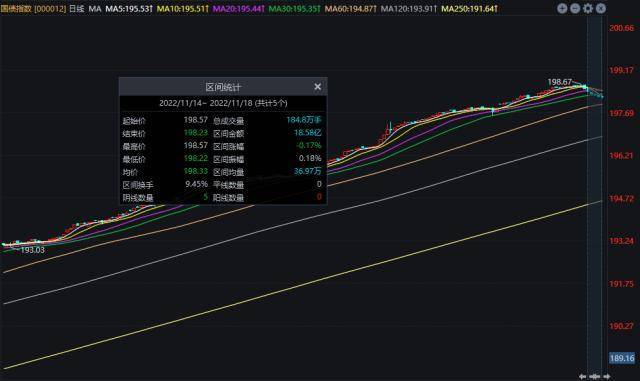Click the 平线数量 value 0
The image size is (640, 381).
point(319,184)
